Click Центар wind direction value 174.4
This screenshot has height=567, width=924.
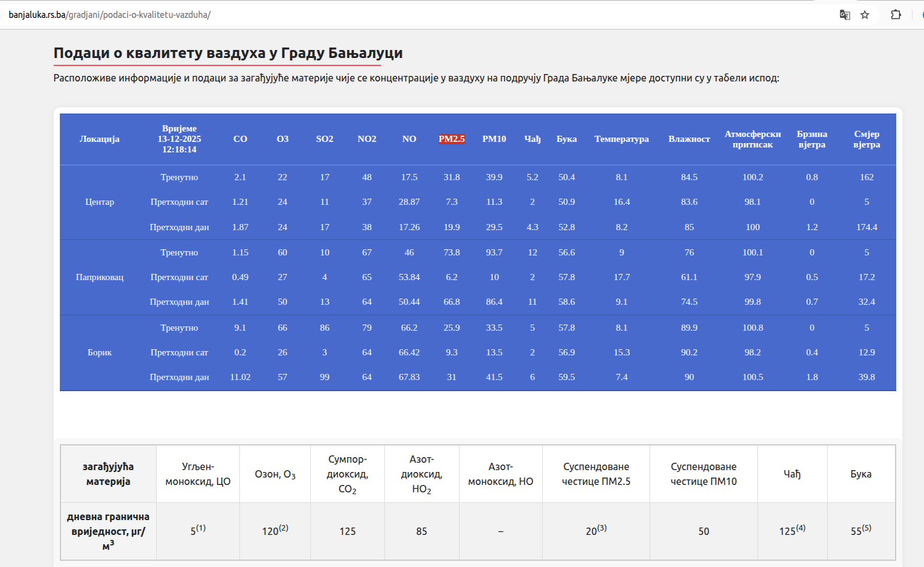pos(867,227)
